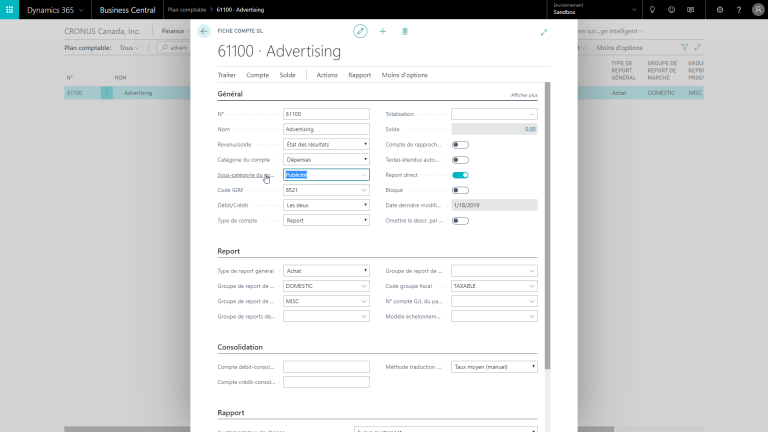
Task: Open the lightbulb search icon
Action: coord(652,10)
